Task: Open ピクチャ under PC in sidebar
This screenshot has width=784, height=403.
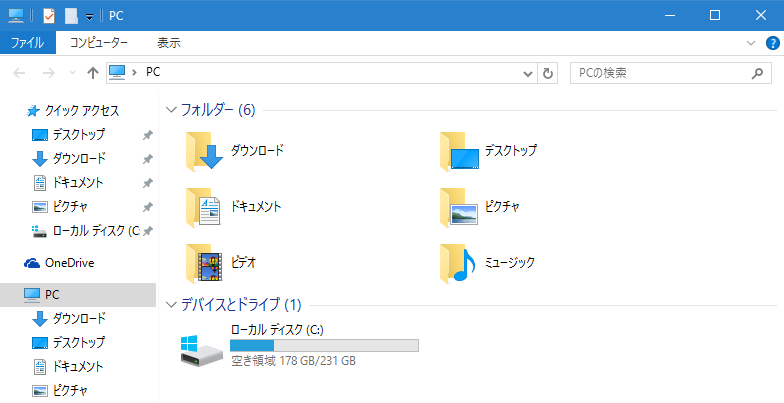Action: 60,390
